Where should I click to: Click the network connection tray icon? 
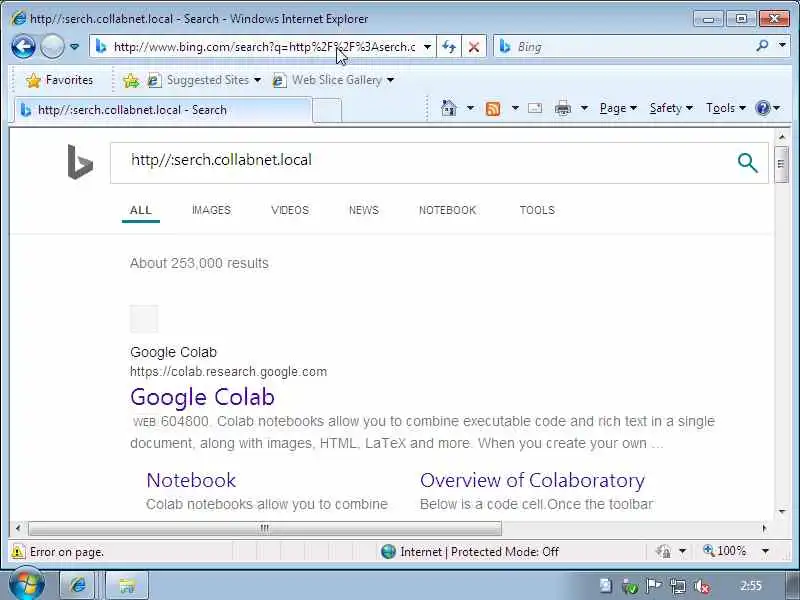click(678, 587)
